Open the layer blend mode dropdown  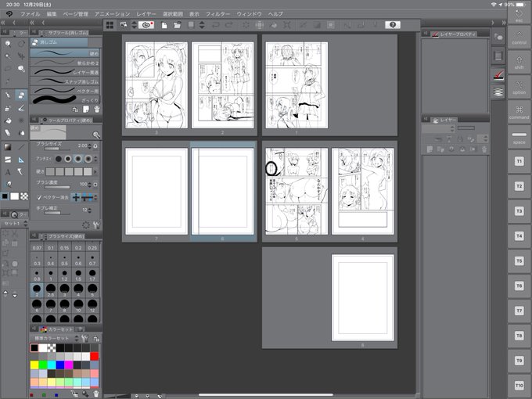[x=437, y=128]
